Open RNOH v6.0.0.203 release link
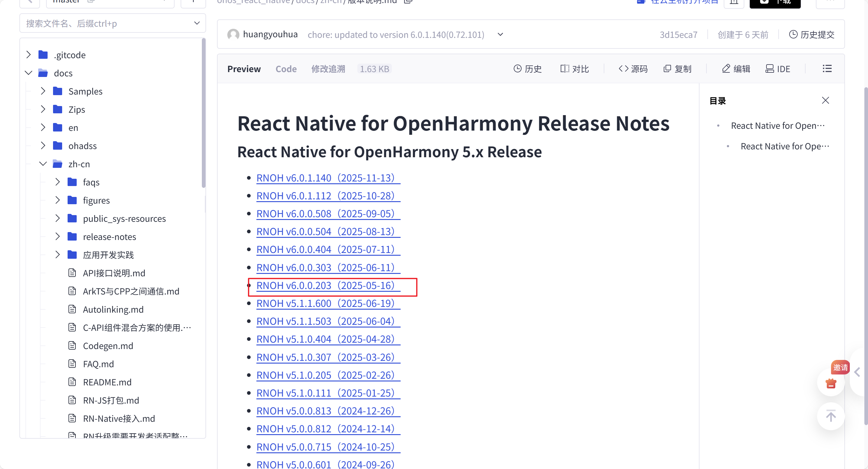868x469 pixels. pyautogui.click(x=326, y=285)
